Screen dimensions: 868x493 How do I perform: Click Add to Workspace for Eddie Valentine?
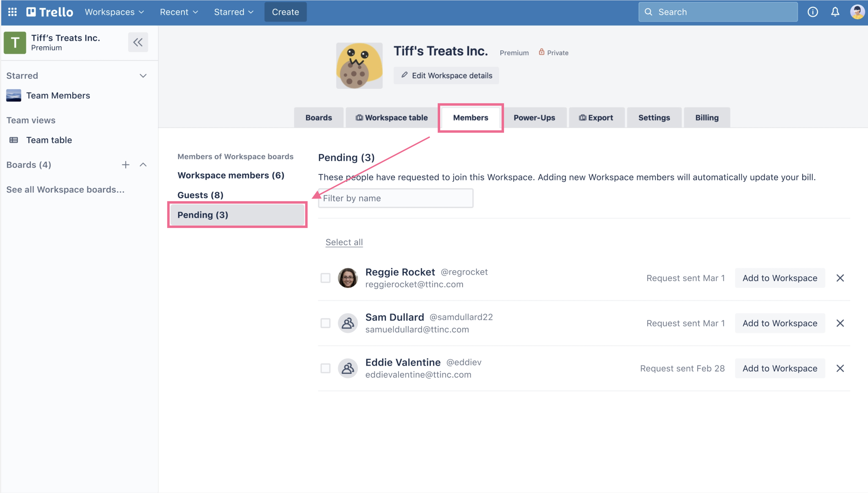coord(780,368)
